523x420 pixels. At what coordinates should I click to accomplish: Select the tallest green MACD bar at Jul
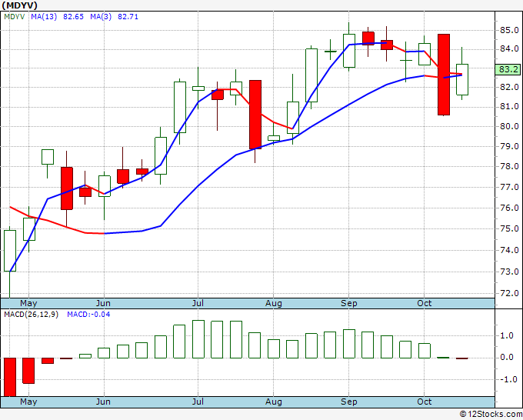click(x=198, y=339)
